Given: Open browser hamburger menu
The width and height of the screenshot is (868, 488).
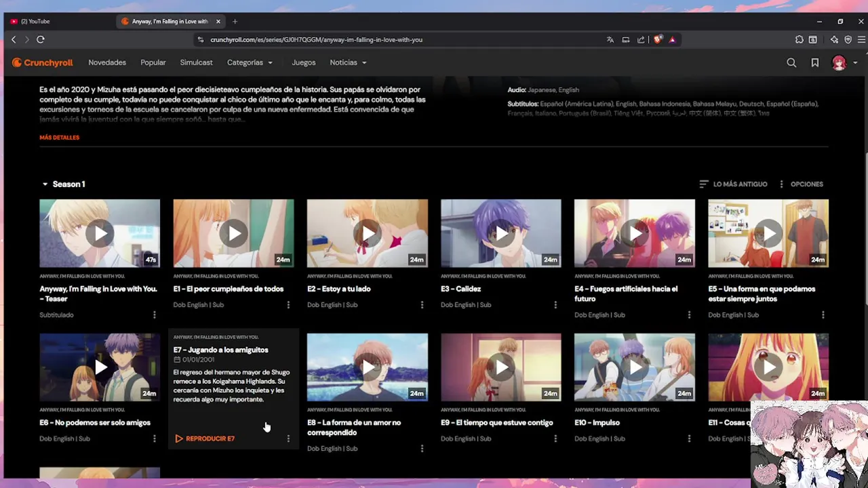Looking at the screenshot, I should pyautogui.click(x=861, y=39).
